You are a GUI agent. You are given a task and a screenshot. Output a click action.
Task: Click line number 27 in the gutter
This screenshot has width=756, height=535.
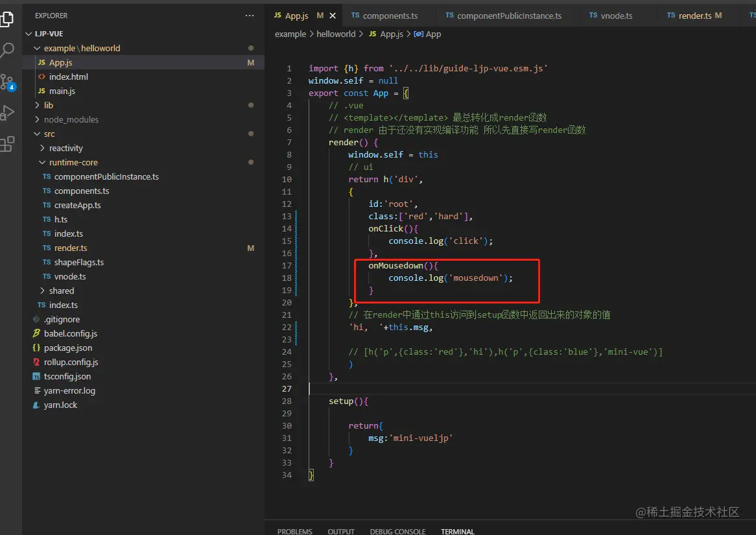pos(287,389)
